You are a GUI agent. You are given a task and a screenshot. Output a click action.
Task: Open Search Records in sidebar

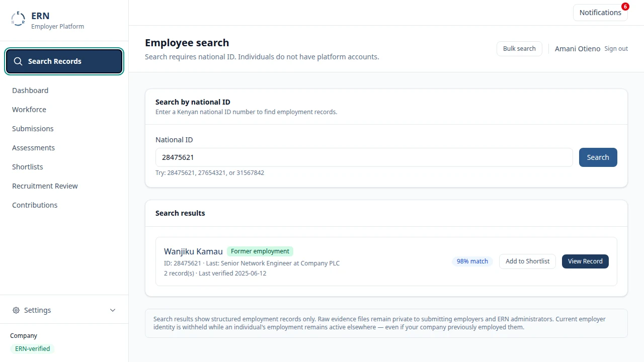[64, 61]
